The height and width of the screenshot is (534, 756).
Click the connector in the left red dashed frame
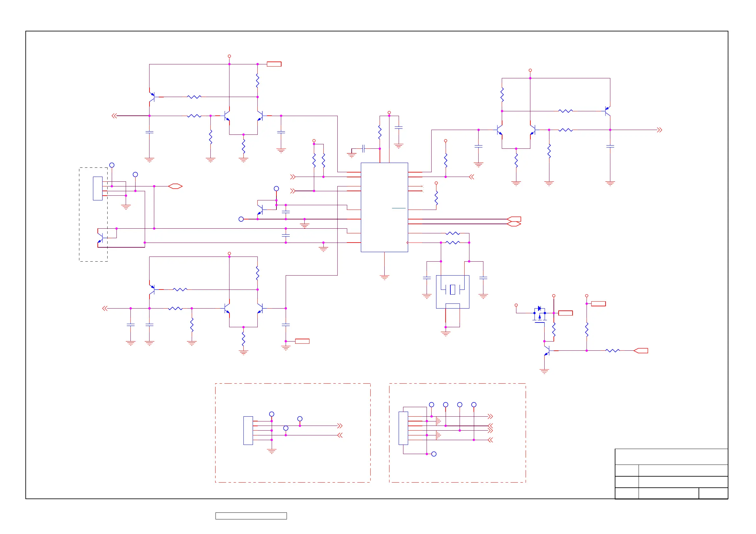[248, 430]
